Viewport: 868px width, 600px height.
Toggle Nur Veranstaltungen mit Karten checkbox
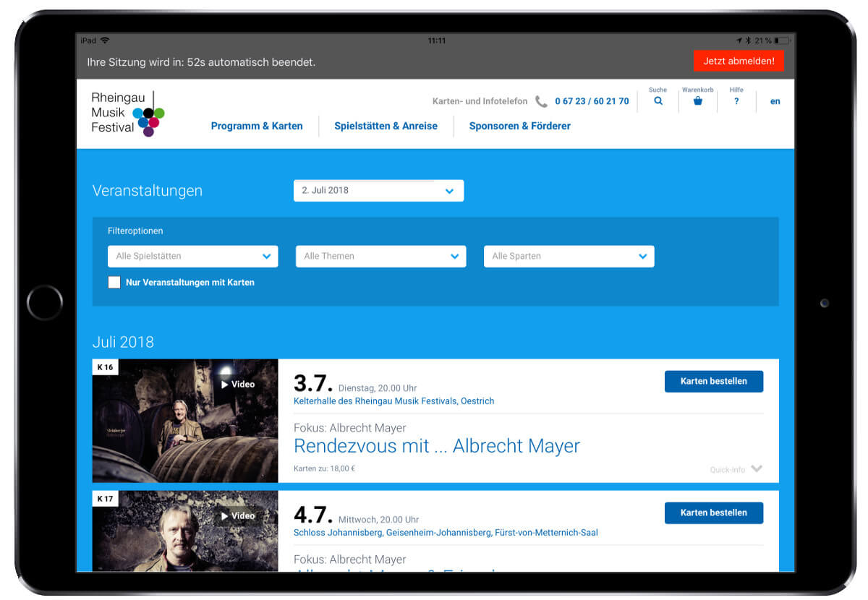pyautogui.click(x=114, y=283)
